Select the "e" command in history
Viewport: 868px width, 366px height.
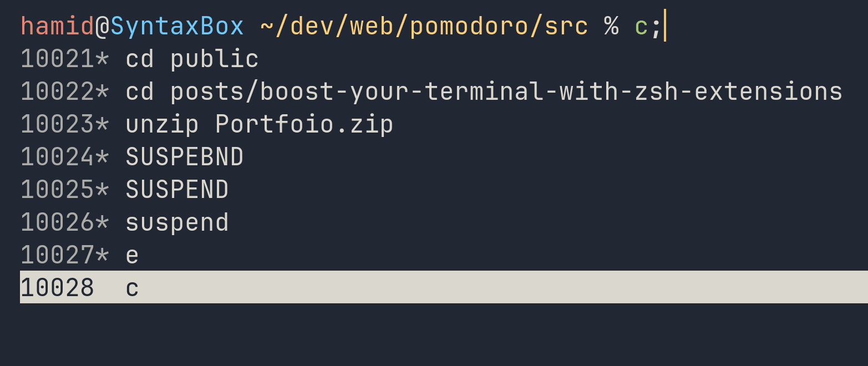tap(132, 255)
